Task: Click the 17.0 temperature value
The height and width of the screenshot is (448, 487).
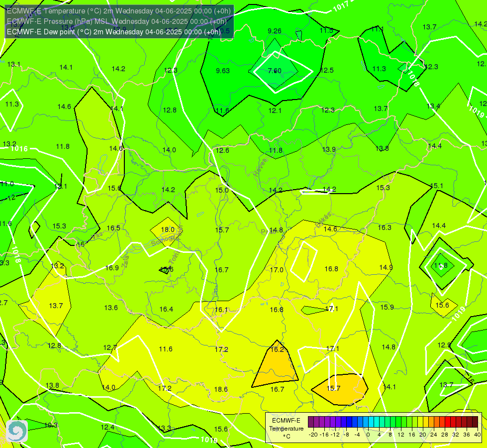Action: click(277, 269)
